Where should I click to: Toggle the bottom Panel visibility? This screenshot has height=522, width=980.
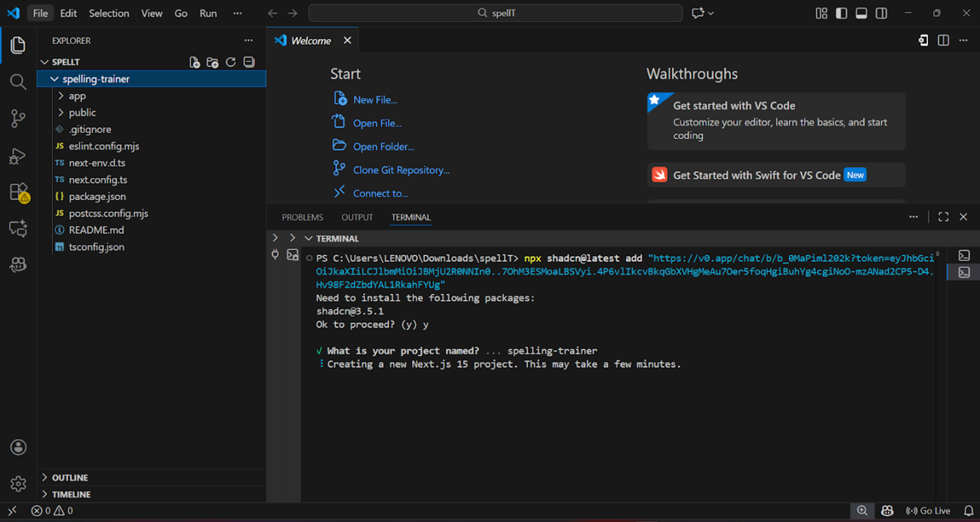point(861,13)
